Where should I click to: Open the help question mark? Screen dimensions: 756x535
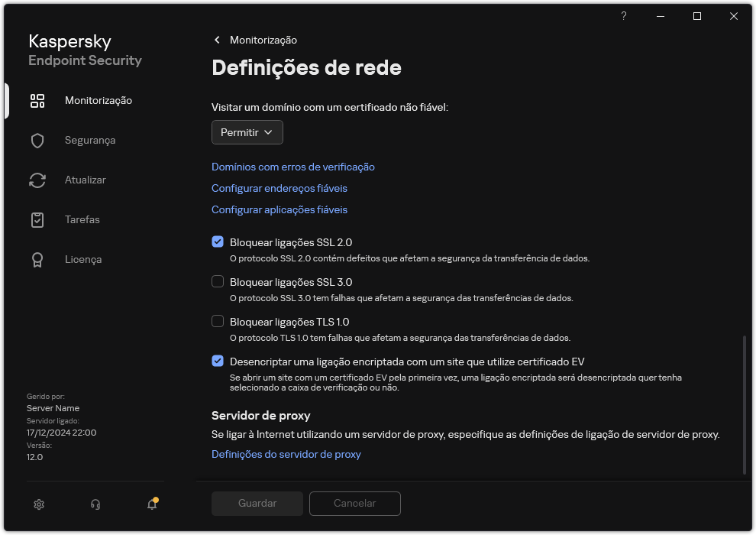(x=623, y=16)
